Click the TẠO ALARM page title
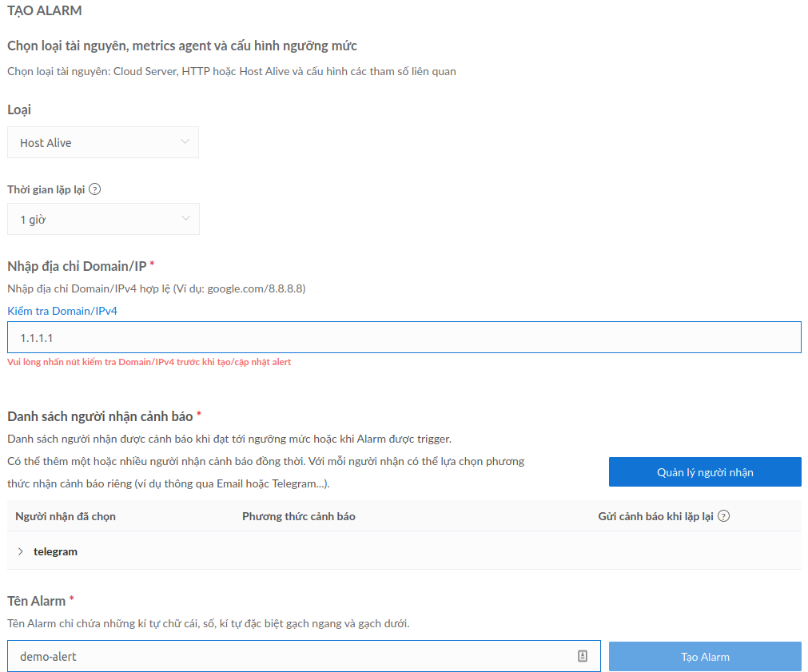 pos(44,10)
